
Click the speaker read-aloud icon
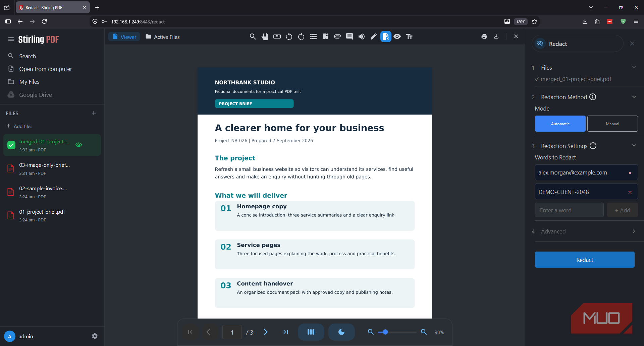click(362, 37)
